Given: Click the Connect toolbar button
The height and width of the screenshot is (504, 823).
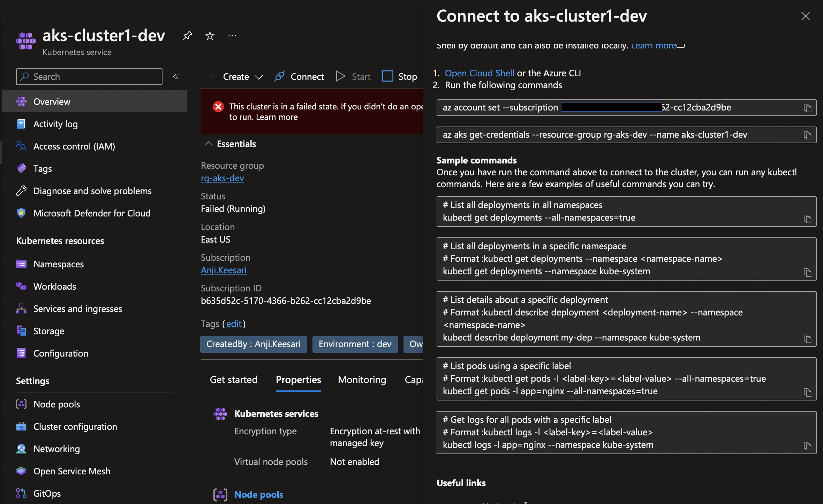Looking at the screenshot, I should [x=299, y=76].
